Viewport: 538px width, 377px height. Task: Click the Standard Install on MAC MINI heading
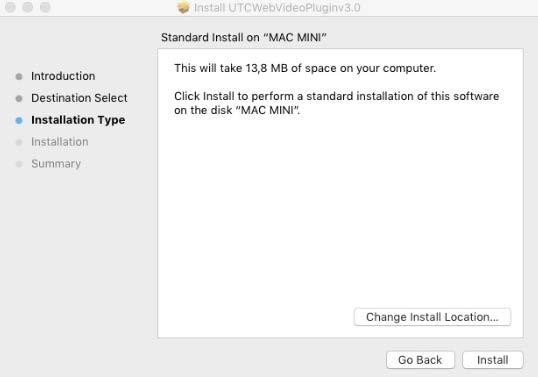[x=244, y=37]
